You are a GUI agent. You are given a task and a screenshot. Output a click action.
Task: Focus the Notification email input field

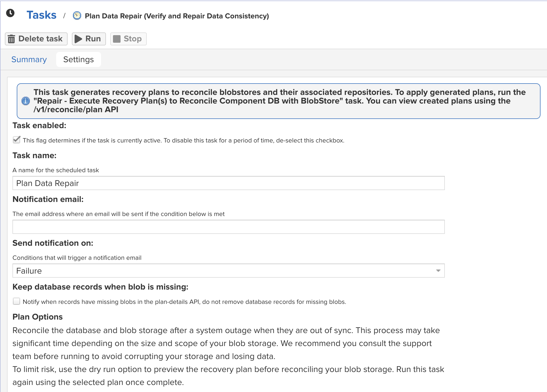pyautogui.click(x=228, y=227)
